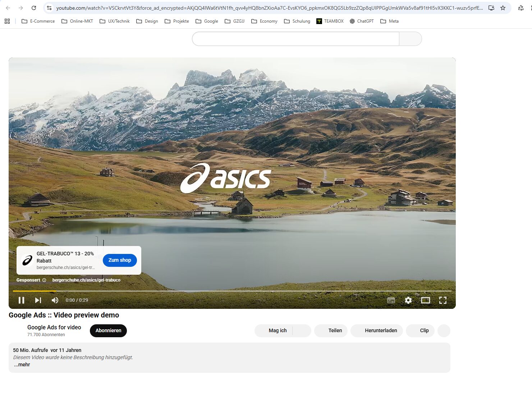Open the E-Commerce bookmarks folder

pos(38,21)
